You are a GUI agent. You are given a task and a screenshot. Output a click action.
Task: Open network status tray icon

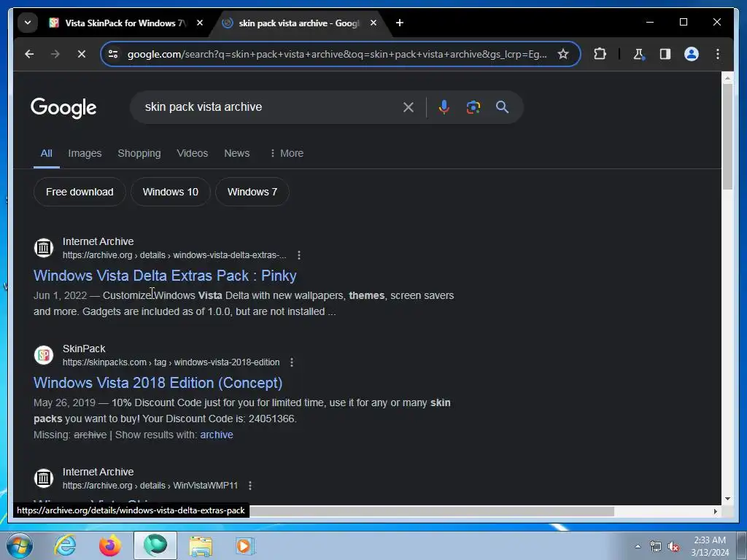point(656,546)
